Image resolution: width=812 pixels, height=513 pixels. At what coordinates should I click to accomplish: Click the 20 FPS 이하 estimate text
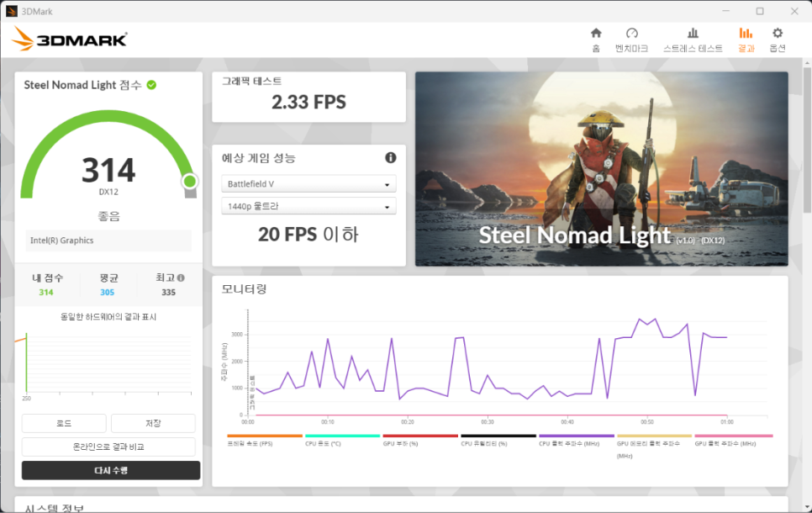coord(308,235)
